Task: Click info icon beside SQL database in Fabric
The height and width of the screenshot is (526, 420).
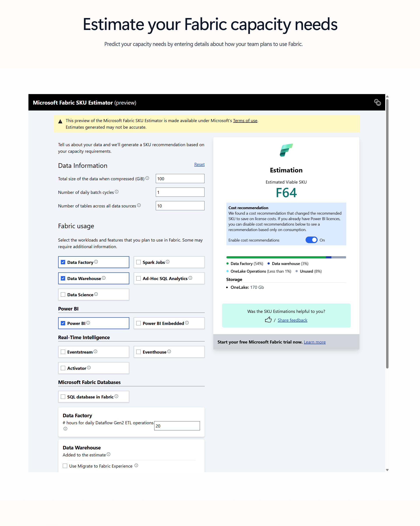Action: pyautogui.click(x=116, y=396)
